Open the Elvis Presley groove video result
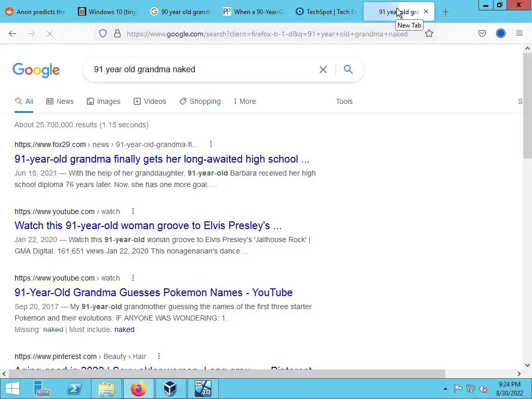 (148, 225)
